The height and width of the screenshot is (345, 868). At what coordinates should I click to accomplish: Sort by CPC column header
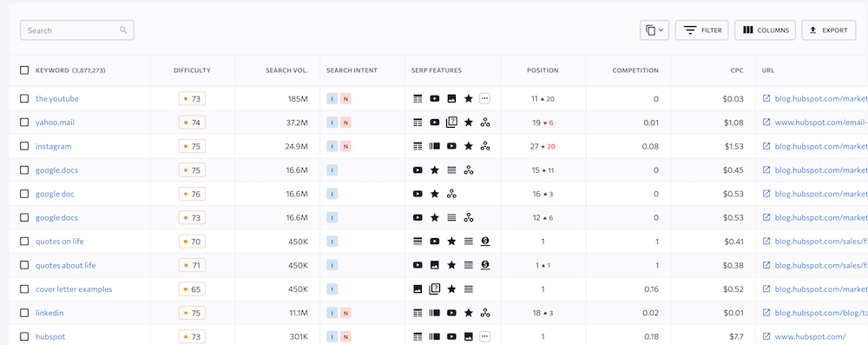[736, 70]
